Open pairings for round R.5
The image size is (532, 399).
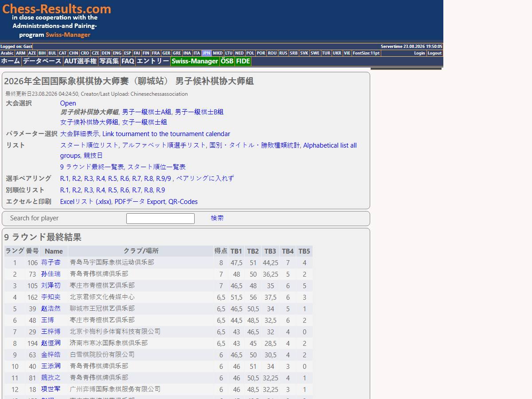point(113,178)
